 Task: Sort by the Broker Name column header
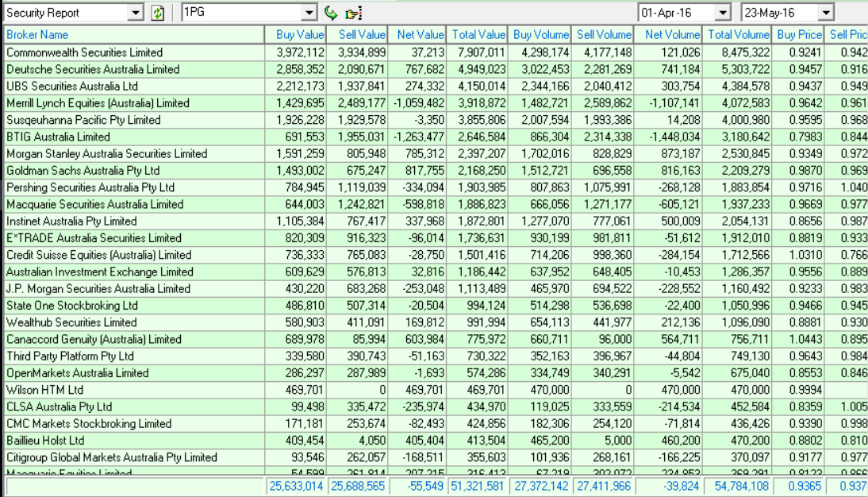[134, 35]
